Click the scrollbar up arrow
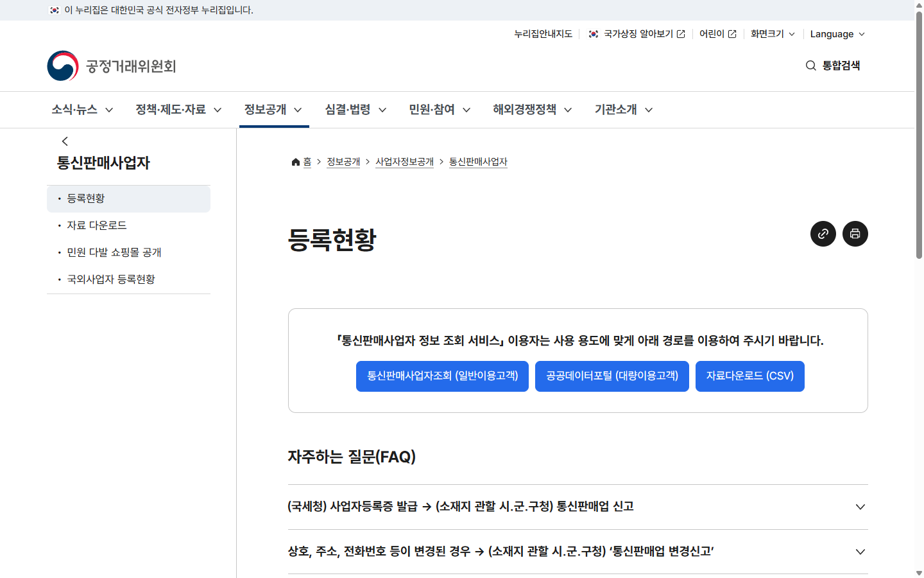Image resolution: width=924 pixels, height=578 pixels. tap(919, 4)
